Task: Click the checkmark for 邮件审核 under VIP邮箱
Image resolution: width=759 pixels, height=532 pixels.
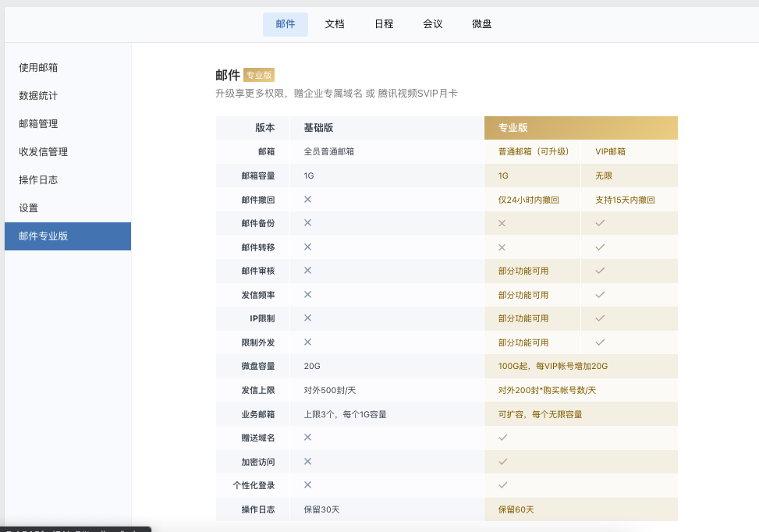Action: coord(600,271)
